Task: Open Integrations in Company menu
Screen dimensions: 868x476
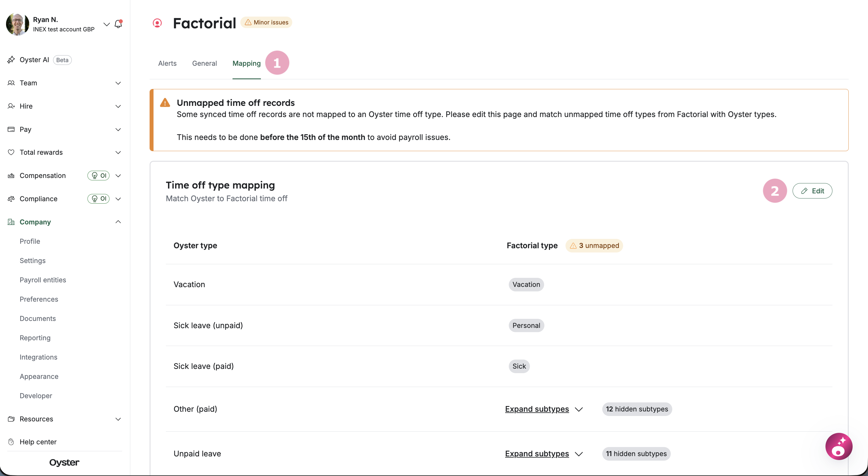Action: 38,357
